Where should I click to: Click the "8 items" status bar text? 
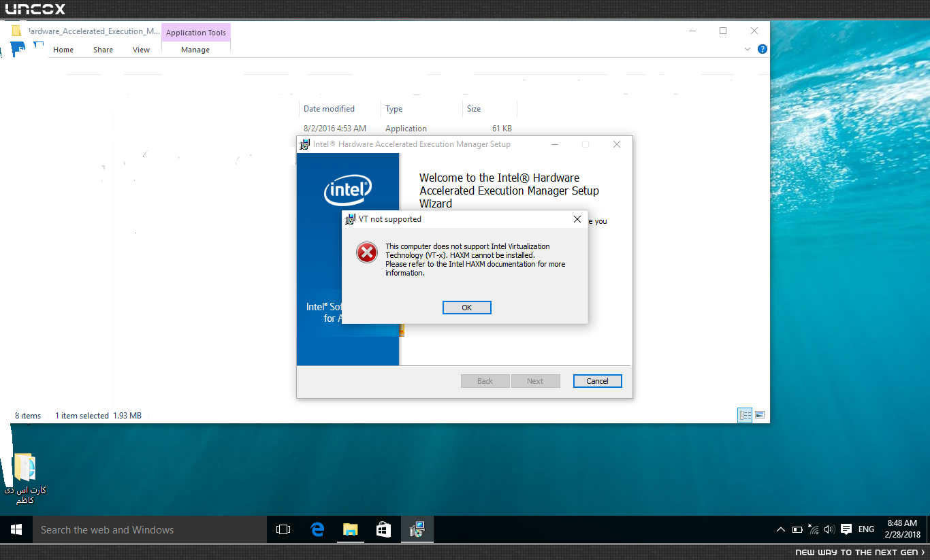28,416
